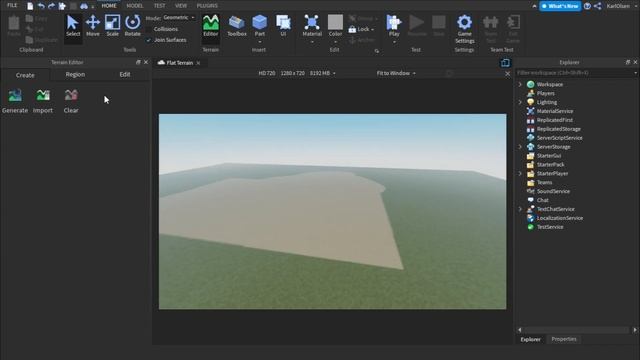Screen dimensions: 640x360
Task: Switch to the Edit tab in Terrain Editor
Action: click(x=125, y=74)
